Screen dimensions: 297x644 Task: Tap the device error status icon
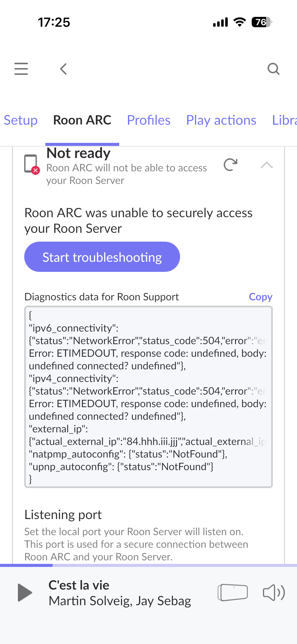click(x=32, y=164)
